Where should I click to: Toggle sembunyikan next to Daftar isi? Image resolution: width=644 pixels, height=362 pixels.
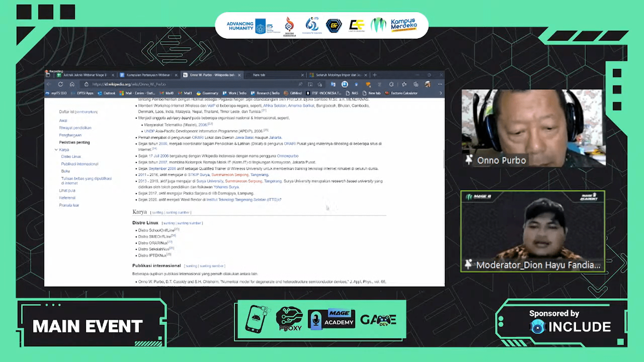pos(86,112)
